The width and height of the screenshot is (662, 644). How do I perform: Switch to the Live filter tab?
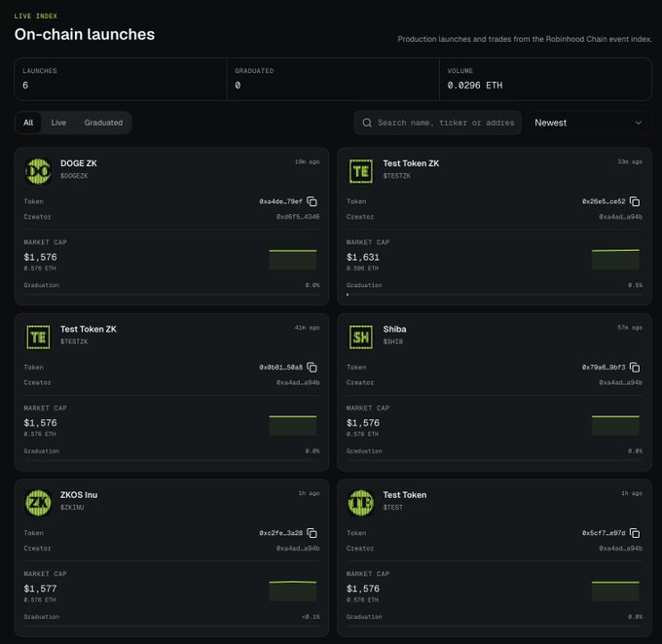pos(58,123)
